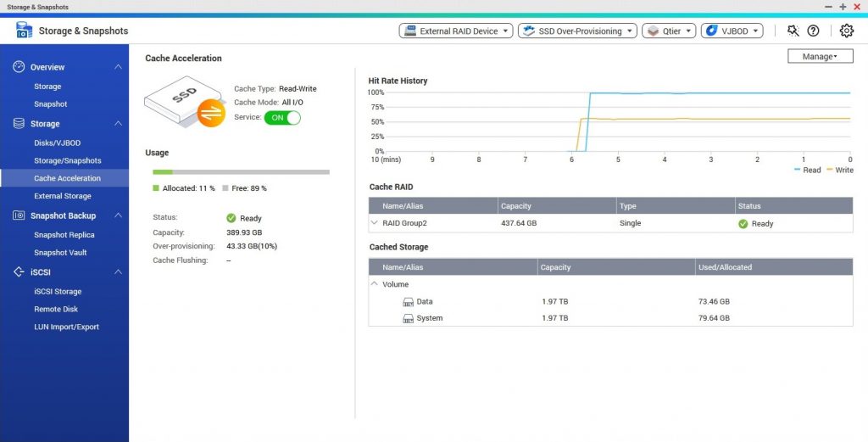Click the Storage database icon in the sidebar
This screenshot has height=442, width=868.
[19, 124]
